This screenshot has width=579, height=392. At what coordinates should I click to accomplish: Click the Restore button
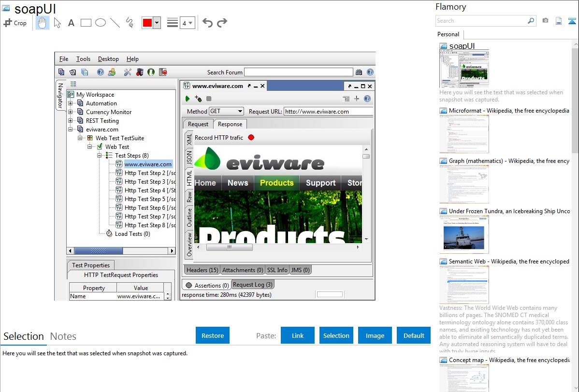click(213, 335)
